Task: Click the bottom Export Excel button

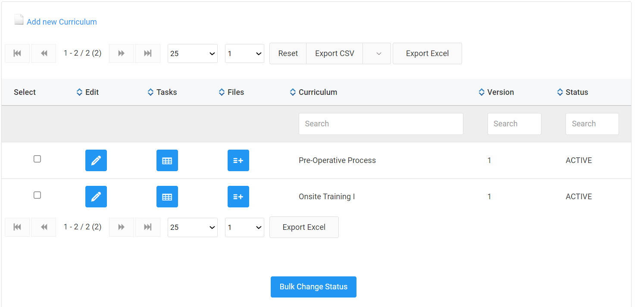Action: 304,227
